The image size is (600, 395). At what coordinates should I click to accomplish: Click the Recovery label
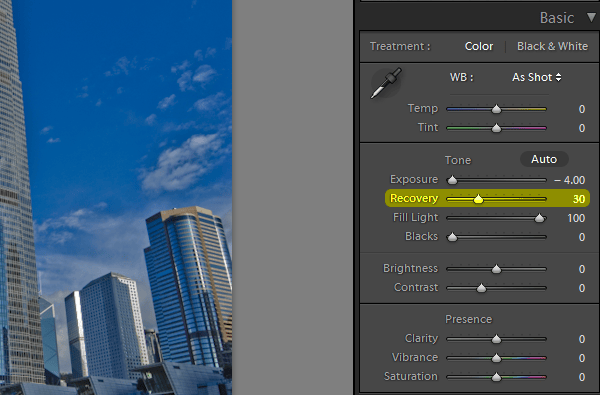[414, 199]
